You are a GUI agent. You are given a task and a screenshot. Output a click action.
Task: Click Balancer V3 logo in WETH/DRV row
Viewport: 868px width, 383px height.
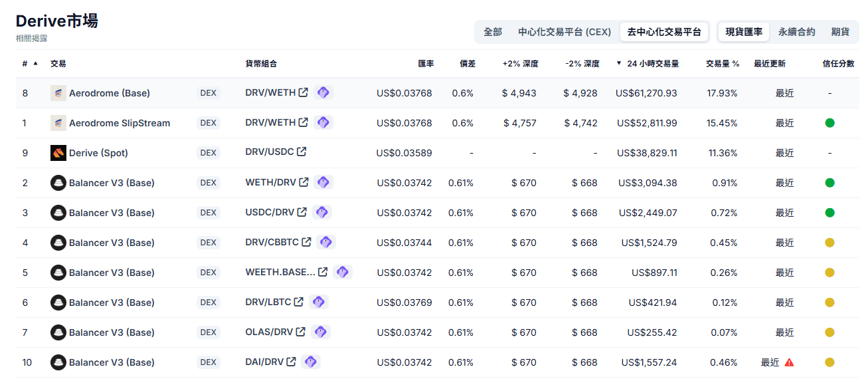tap(58, 183)
